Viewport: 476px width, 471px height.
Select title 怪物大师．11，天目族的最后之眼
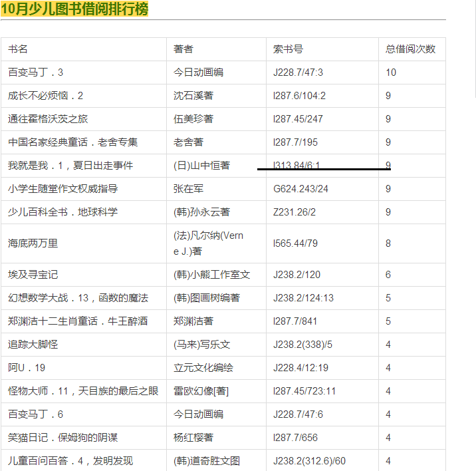pos(83,391)
